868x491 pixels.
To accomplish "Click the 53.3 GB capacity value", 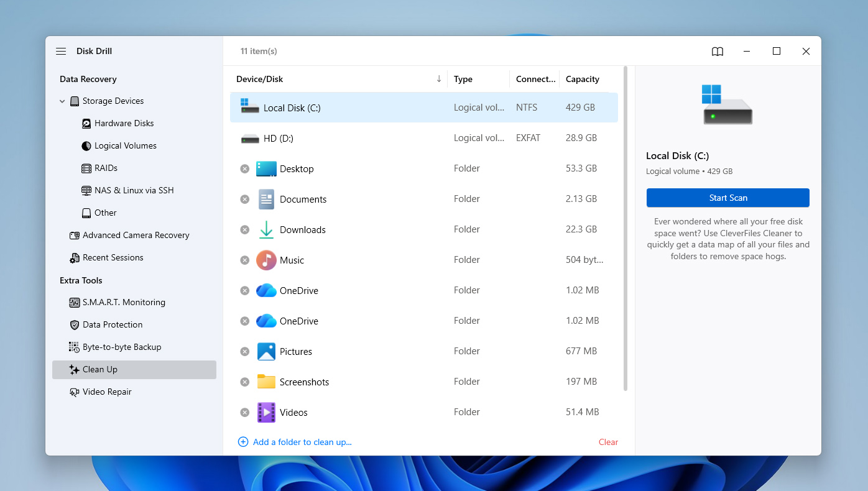I will [x=581, y=168].
